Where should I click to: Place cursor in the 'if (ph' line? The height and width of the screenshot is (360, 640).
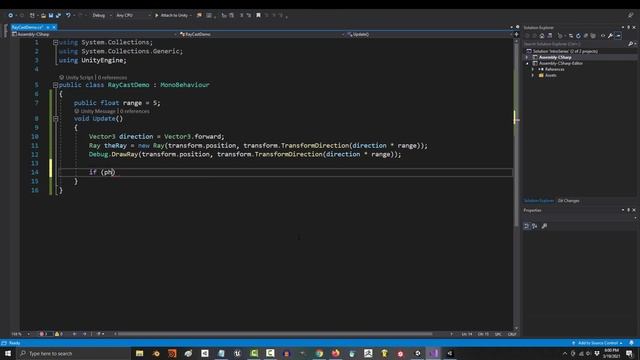(x=285, y=172)
